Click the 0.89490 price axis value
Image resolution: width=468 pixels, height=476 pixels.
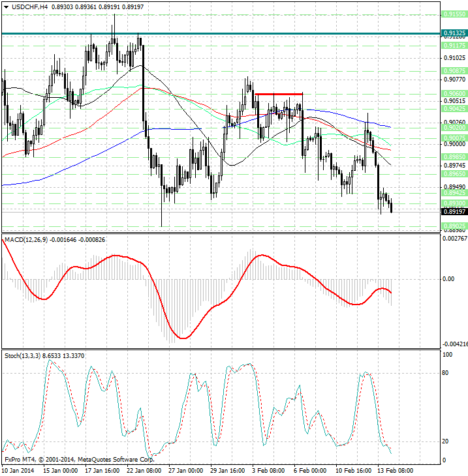(454, 187)
